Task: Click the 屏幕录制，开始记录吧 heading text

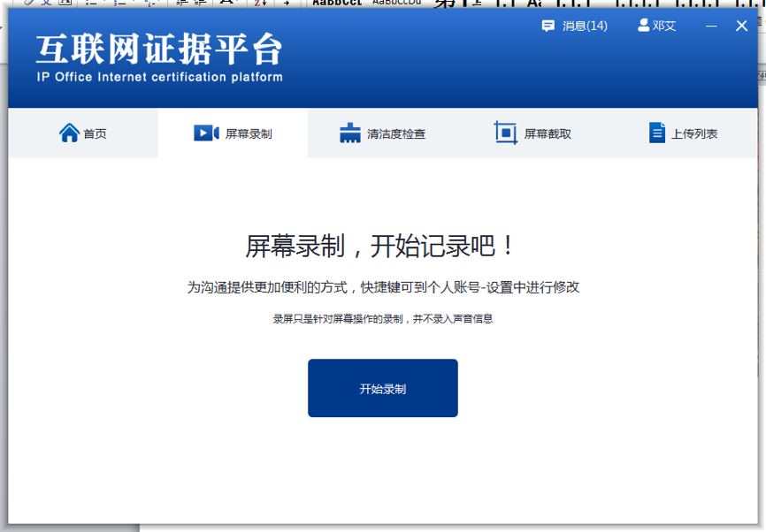Action: [381, 247]
